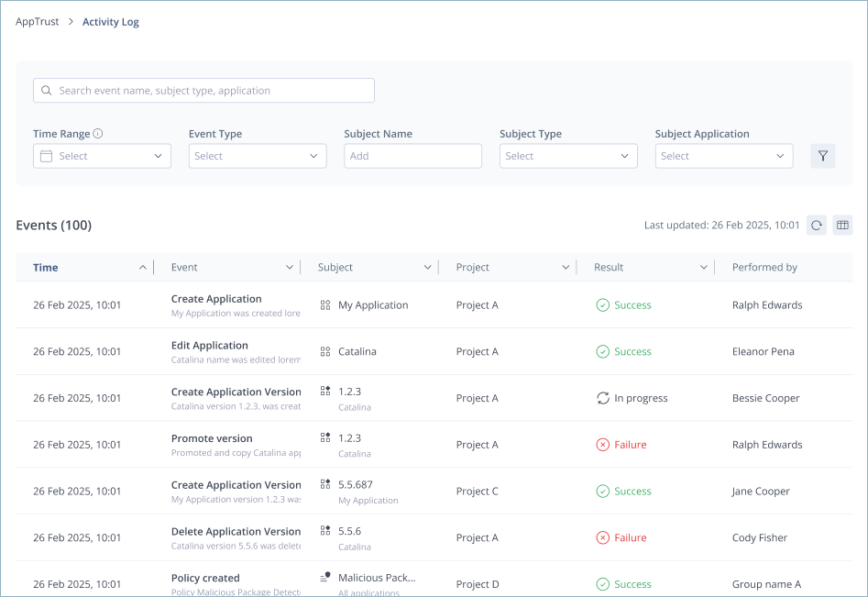Click the Events (100) heading
Image resolution: width=868 pixels, height=597 pixels.
54,226
